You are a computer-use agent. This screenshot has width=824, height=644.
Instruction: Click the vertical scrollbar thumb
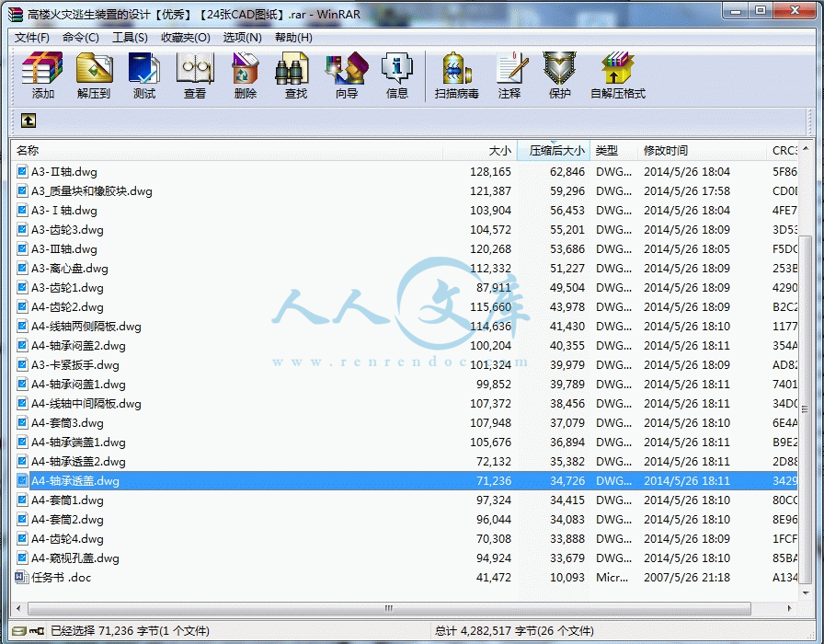click(805, 409)
